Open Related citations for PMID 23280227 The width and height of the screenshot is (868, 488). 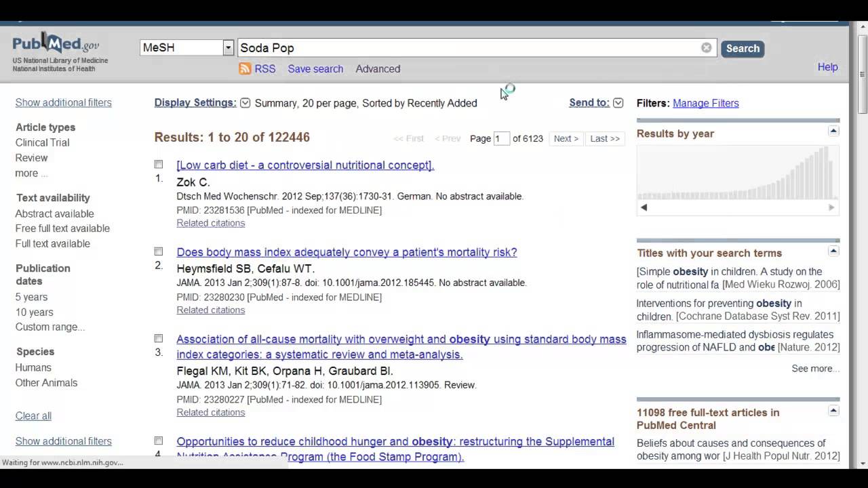click(x=211, y=412)
